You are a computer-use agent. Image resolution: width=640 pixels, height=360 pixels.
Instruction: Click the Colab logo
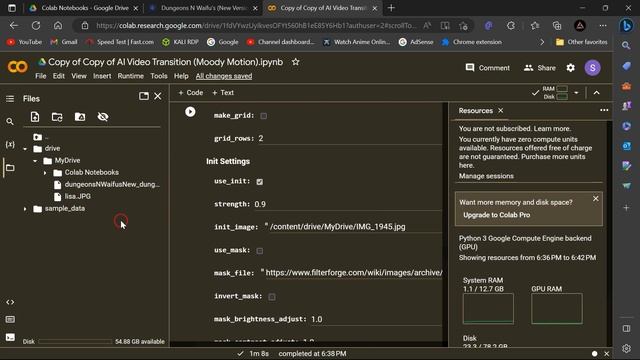(18, 67)
